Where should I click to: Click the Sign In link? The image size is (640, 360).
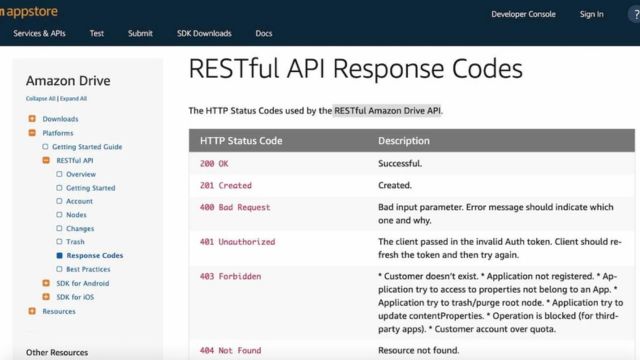tap(591, 14)
